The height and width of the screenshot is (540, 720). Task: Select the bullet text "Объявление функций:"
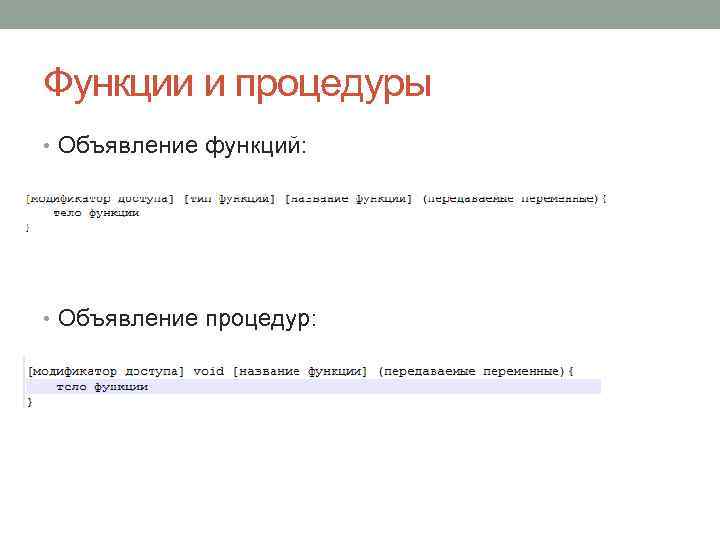coord(182,146)
